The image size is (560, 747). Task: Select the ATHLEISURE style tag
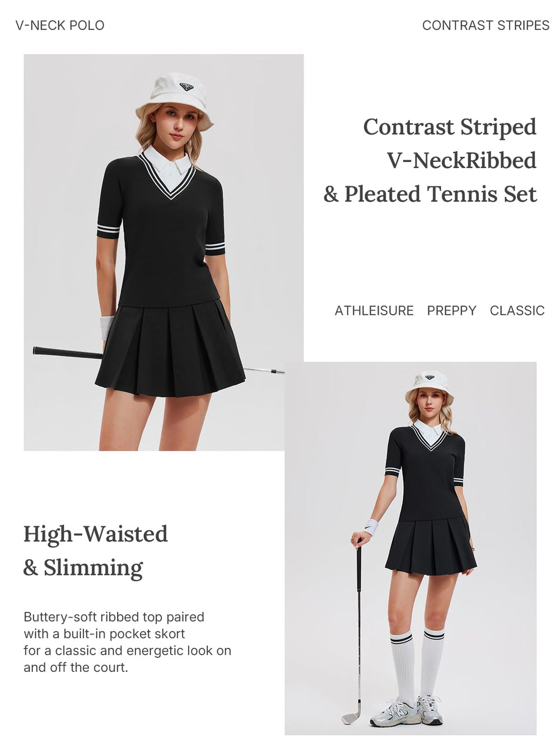374,310
